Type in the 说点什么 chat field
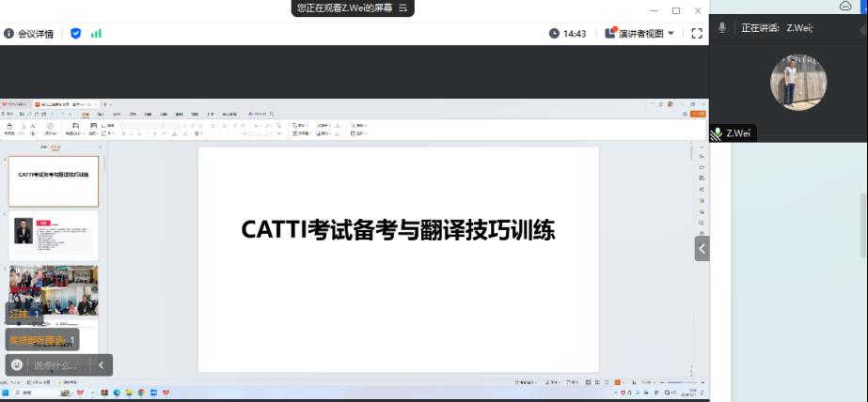This screenshot has width=868, height=402. point(56,365)
